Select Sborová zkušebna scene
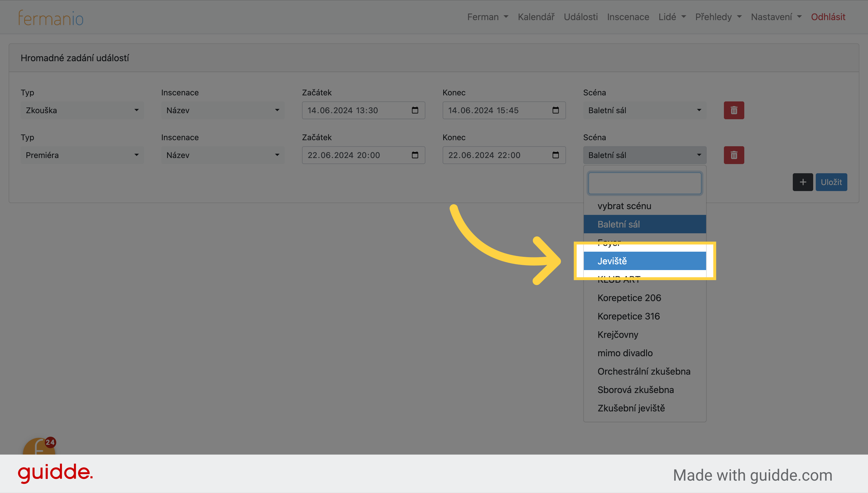This screenshot has width=868, height=493. 645,390
